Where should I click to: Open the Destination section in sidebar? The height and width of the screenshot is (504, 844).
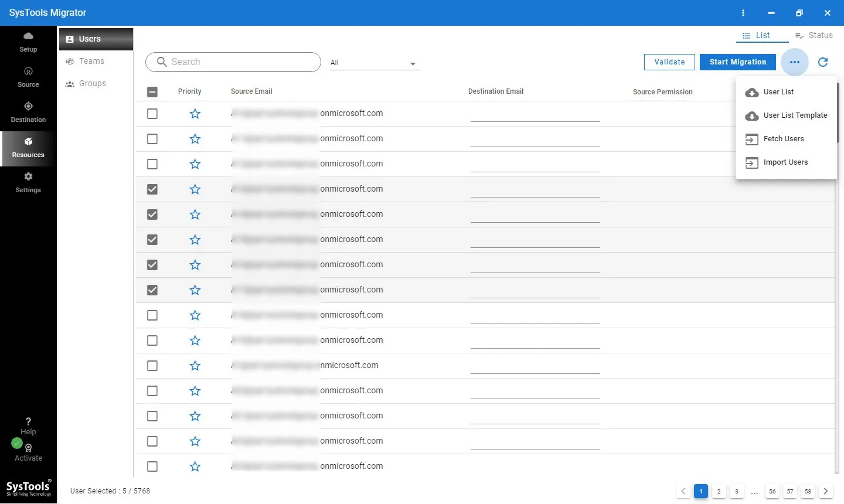pos(28,113)
